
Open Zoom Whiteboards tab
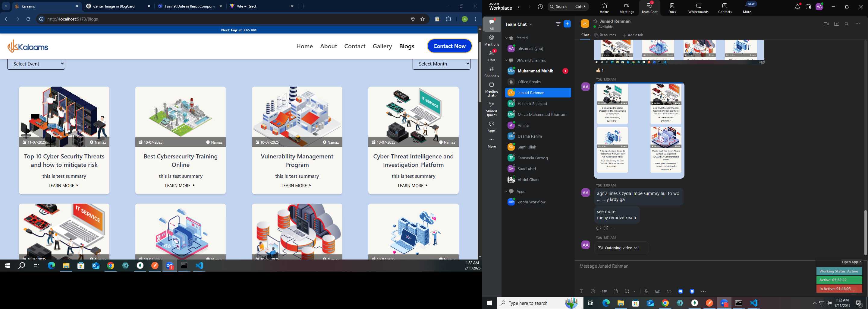698,8
